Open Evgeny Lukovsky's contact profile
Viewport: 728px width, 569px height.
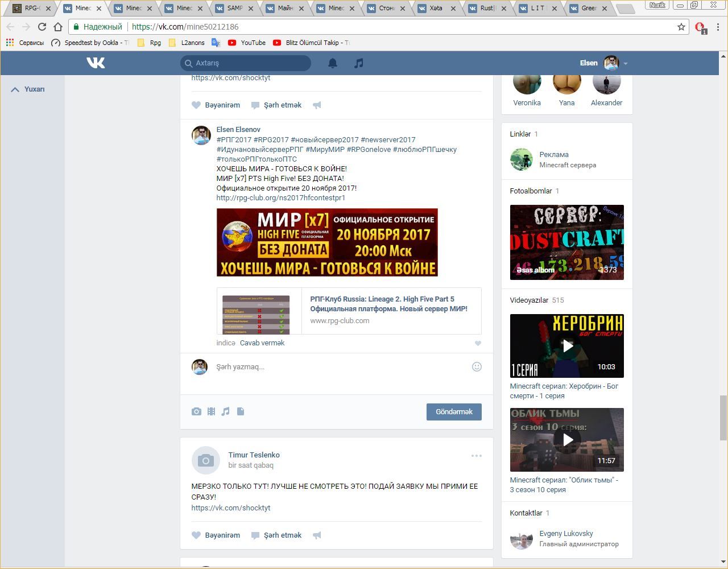[x=566, y=534]
